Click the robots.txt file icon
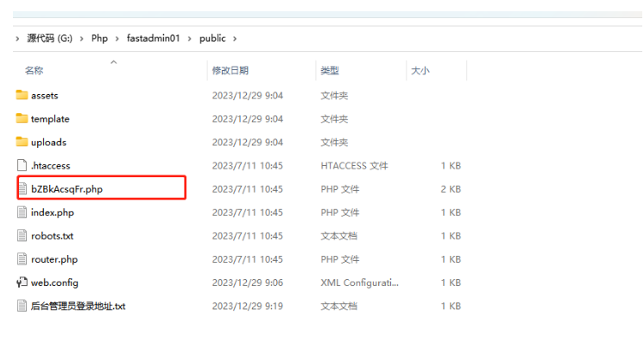The width and height of the screenshot is (644, 363). point(22,236)
